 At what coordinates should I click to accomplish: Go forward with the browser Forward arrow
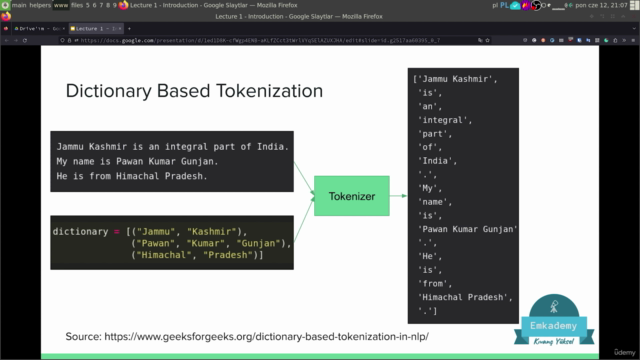[x=16, y=40]
